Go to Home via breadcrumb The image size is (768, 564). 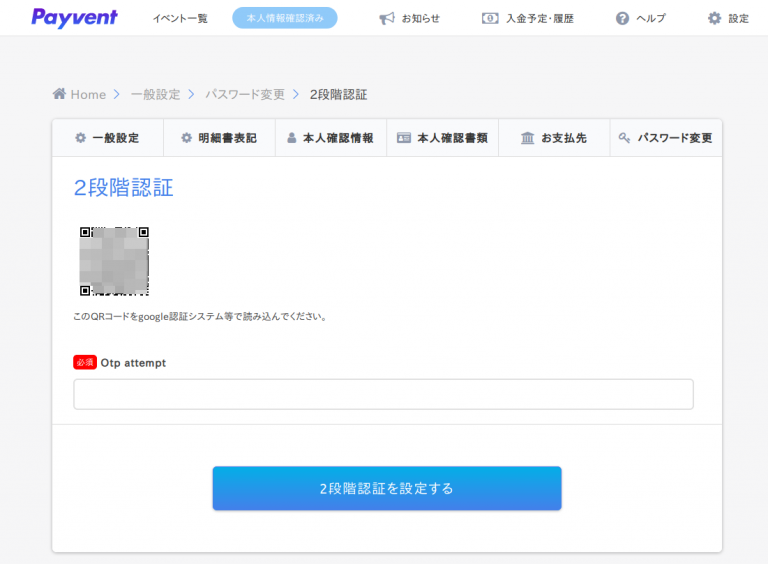pos(88,94)
